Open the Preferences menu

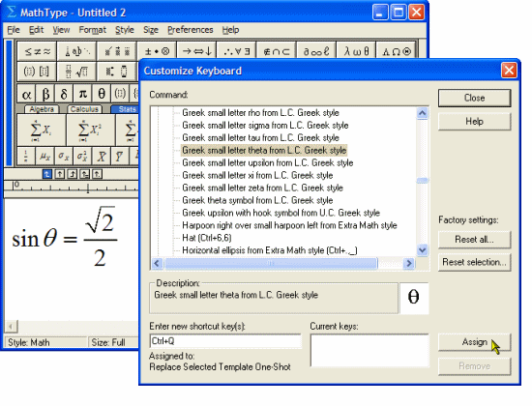coord(191,30)
